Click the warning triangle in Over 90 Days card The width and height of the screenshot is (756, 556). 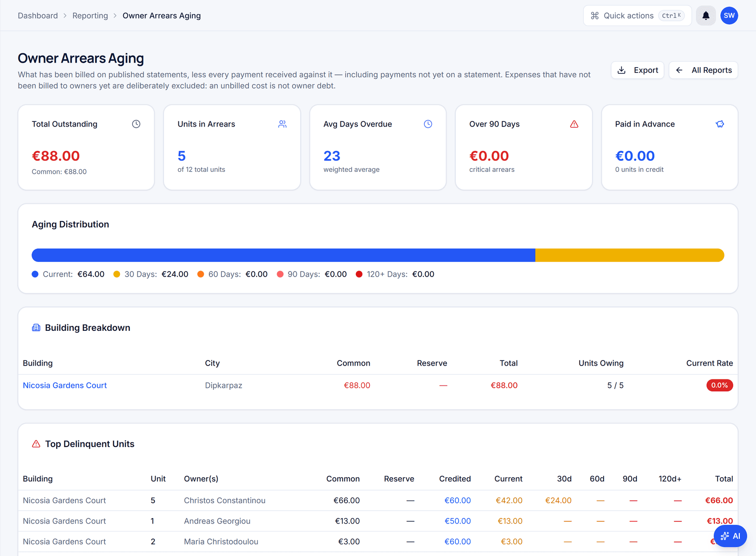click(574, 124)
